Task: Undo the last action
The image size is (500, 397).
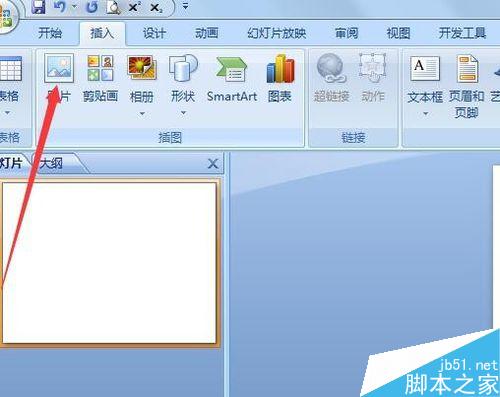Action: click(60, 6)
